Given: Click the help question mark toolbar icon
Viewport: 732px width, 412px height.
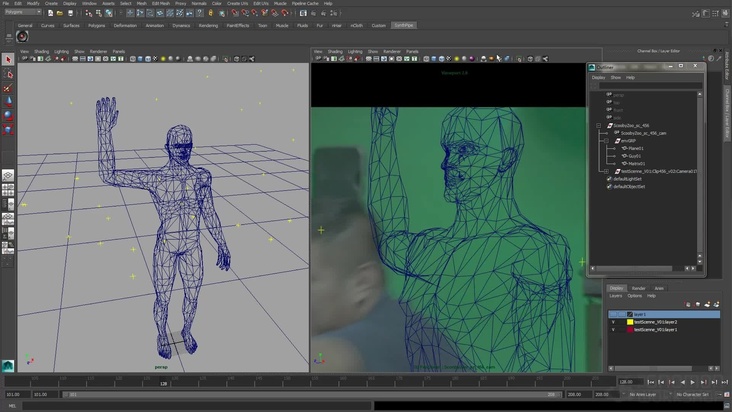Looking at the screenshot, I should point(200,13).
